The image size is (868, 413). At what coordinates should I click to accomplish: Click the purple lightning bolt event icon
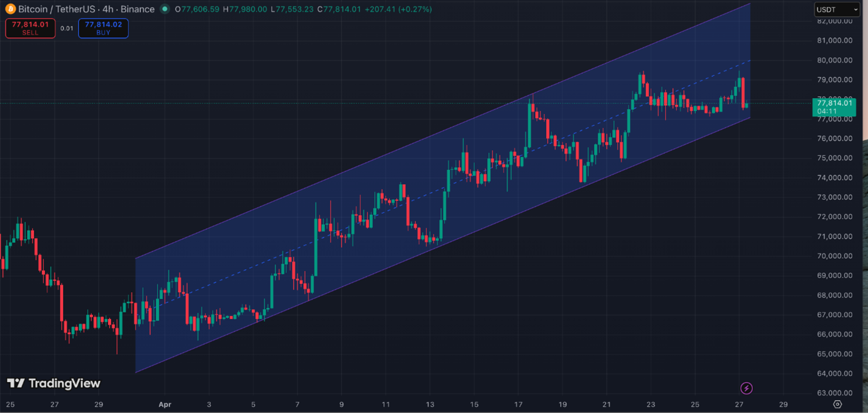pyautogui.click(x=747, y=388)
